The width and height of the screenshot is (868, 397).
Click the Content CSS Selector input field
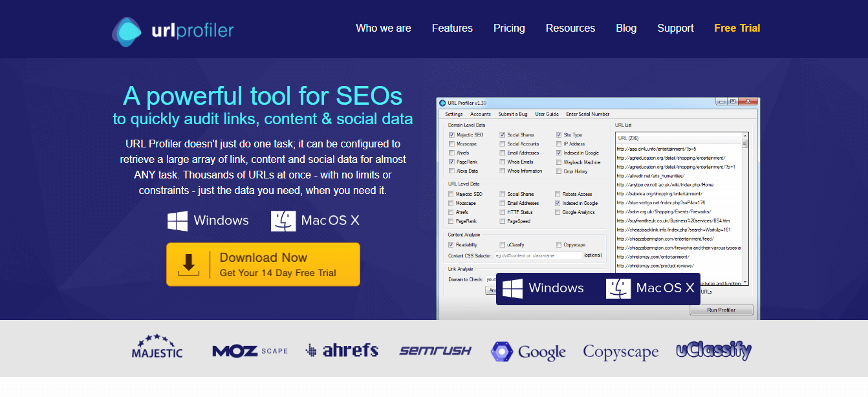click(538, 256)
